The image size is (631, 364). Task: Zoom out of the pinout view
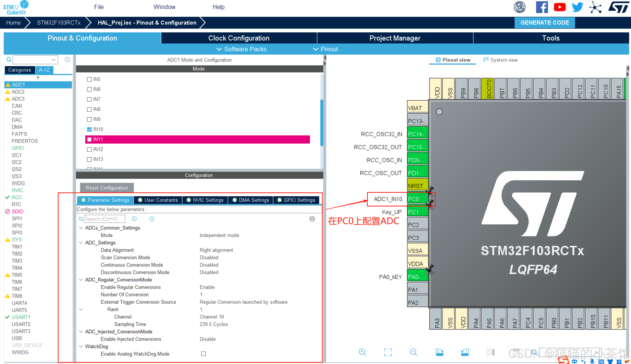414,352
